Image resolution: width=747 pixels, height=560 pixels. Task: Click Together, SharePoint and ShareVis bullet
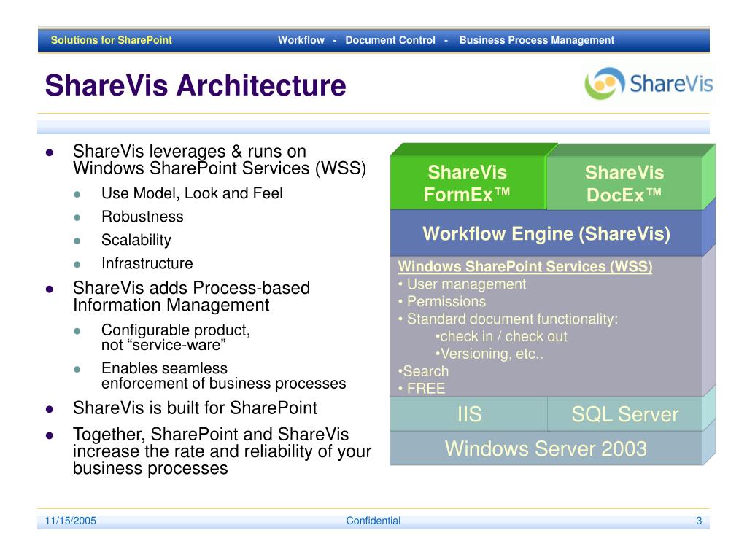[222, 451]
